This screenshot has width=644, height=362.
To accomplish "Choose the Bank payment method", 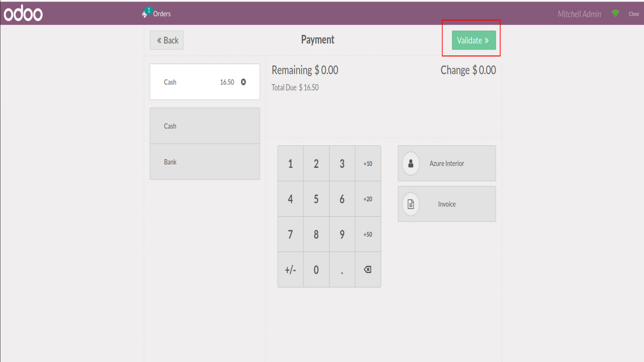I will click(205, 162).
